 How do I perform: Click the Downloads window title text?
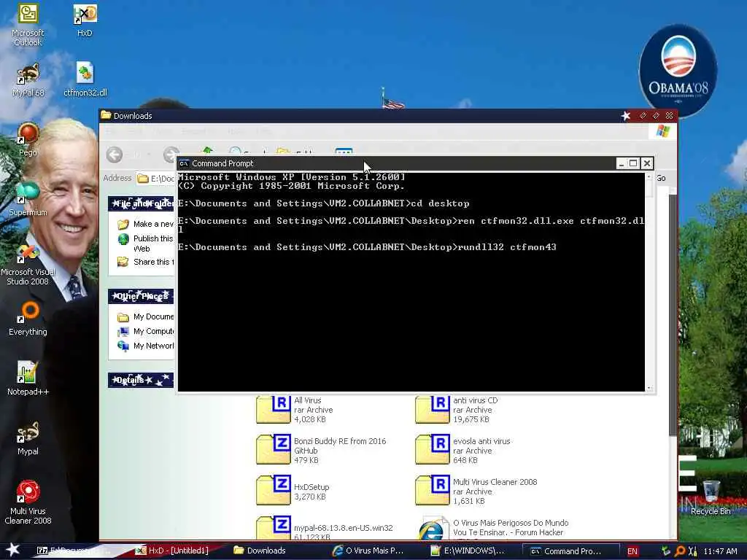coord(133,116)
